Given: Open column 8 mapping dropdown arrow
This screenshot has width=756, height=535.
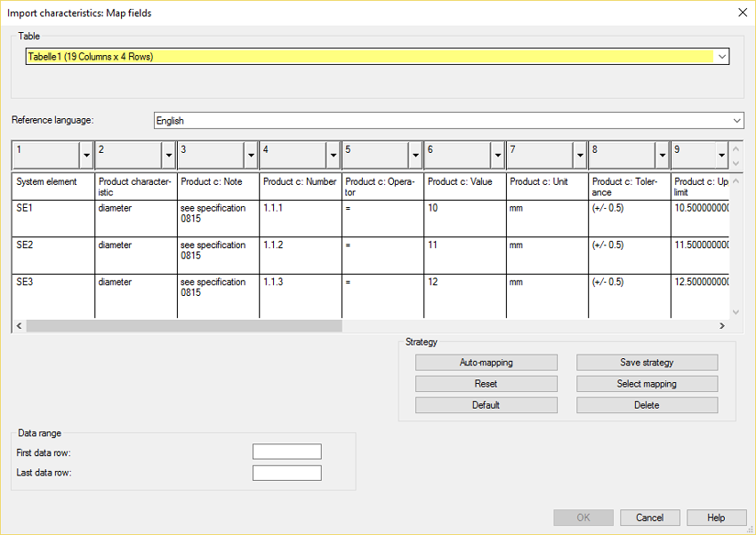Looking at the screenshot, I should (x=662, y=155).
